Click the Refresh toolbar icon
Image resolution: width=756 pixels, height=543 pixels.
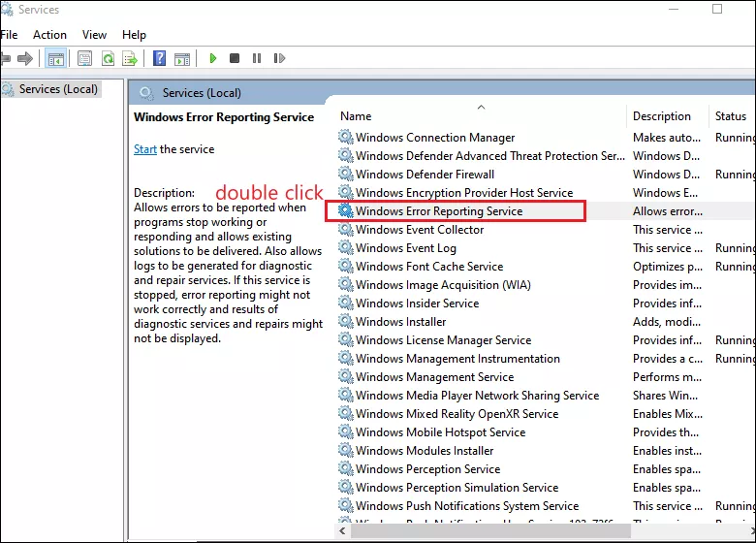coord(108,59)
